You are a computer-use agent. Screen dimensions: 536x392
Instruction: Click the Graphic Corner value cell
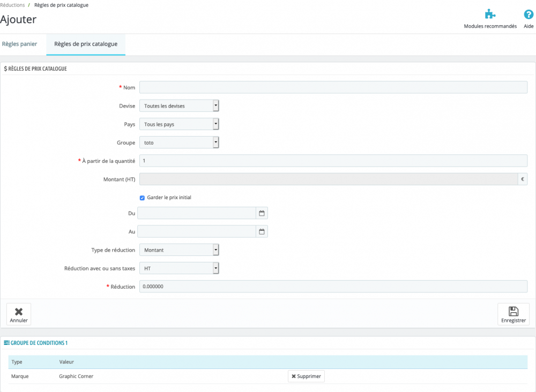pyautogui.click(x=76, y=376)
